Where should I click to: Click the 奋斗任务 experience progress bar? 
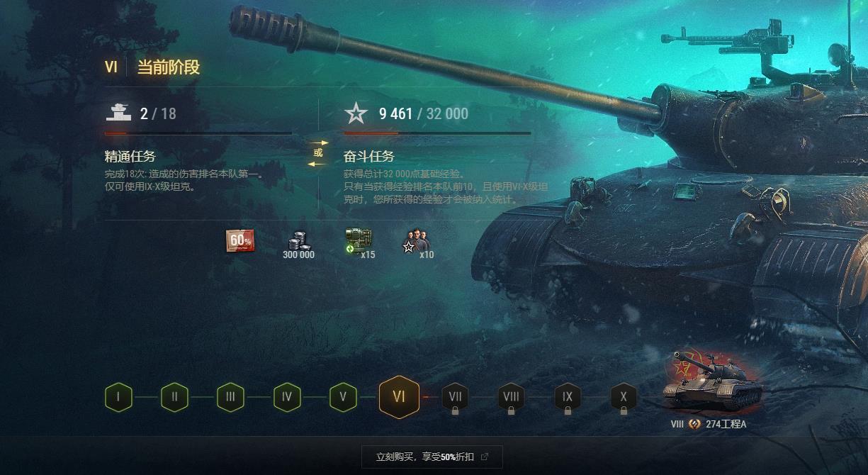tap(437, 133)
